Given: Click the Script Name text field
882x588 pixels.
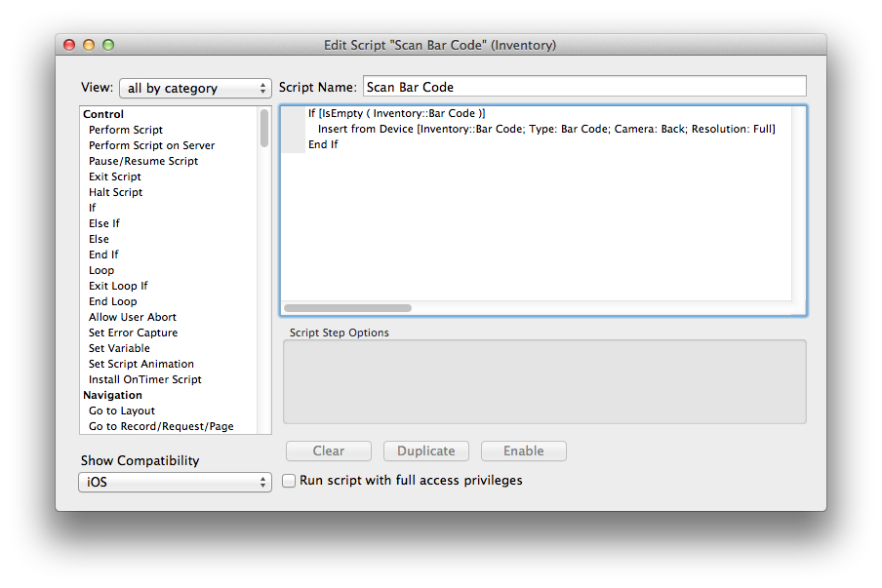Looking at the screenshot, I should pyautogui.click(x=583, y=87).
